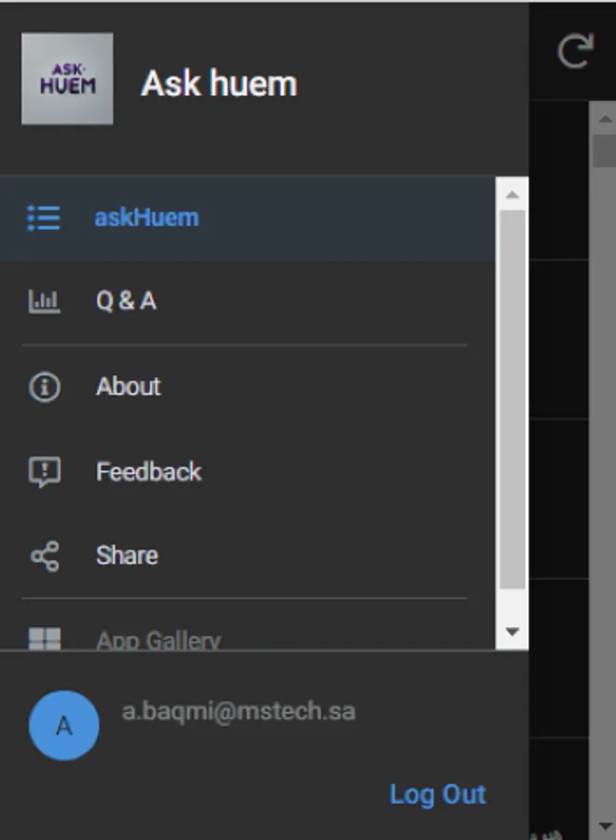Click the Ask Huem app logo

67,78
